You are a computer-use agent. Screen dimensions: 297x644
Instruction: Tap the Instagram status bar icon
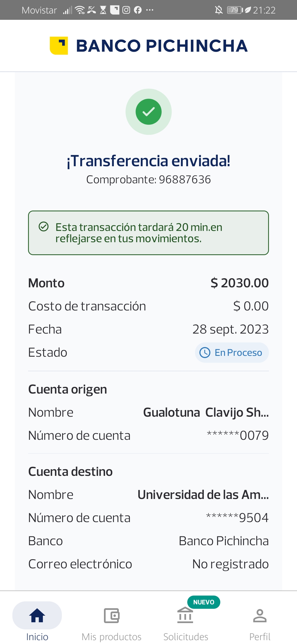[126, 10]
